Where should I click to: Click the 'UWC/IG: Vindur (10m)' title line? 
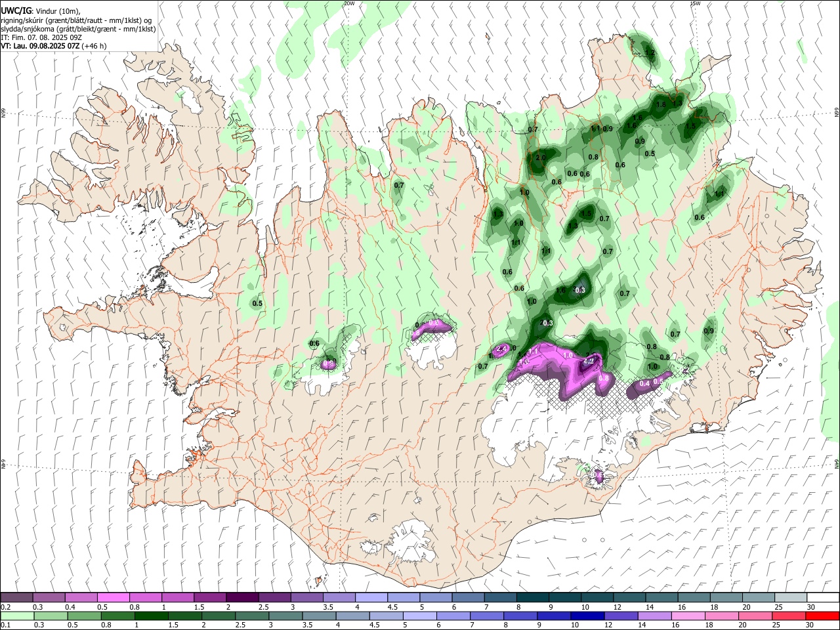[41, 11]
